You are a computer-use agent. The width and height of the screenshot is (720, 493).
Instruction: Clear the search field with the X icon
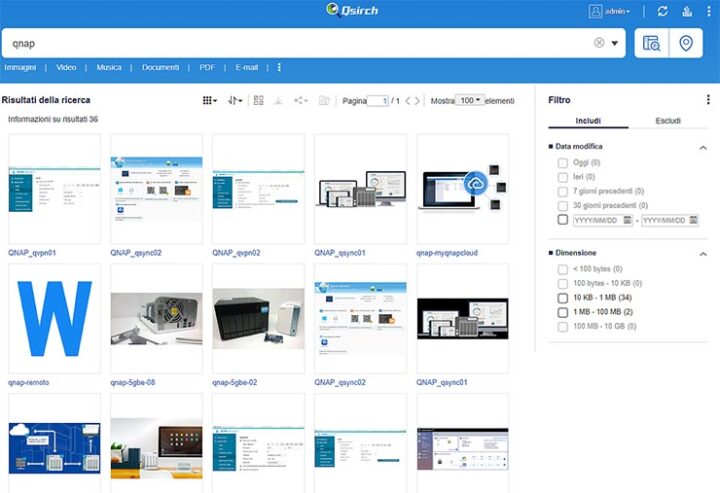point(599,43)
